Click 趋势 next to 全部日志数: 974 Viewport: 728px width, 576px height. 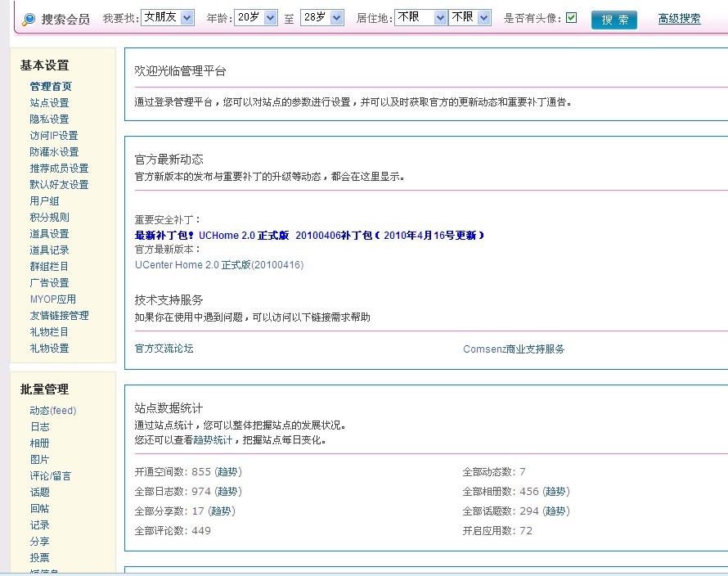[x=228, y=492]
